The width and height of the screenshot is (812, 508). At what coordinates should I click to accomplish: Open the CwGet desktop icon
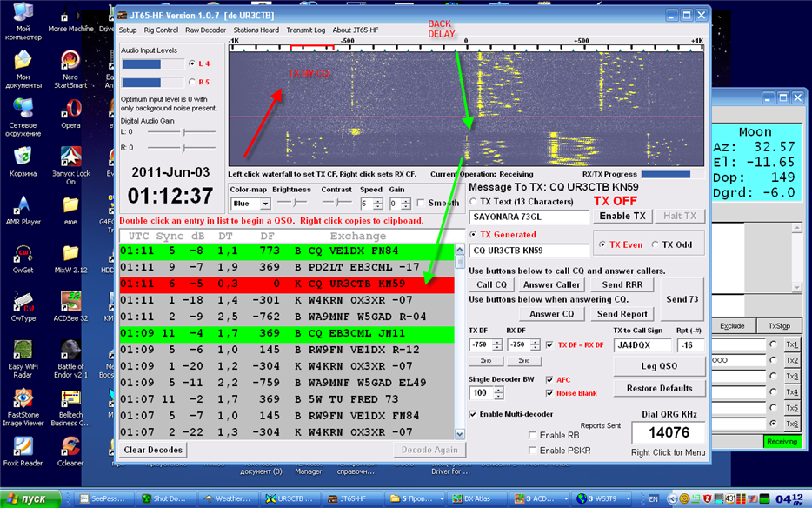23,255
